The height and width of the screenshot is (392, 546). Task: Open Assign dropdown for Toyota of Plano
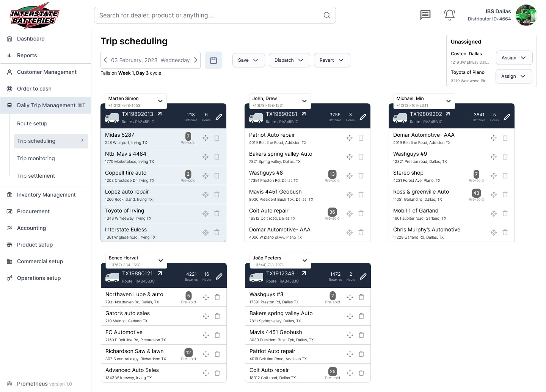coord(514,76)
